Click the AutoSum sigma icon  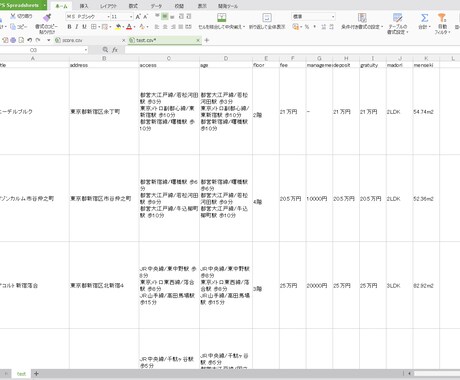pyautogui.click(x=425, y=17)
